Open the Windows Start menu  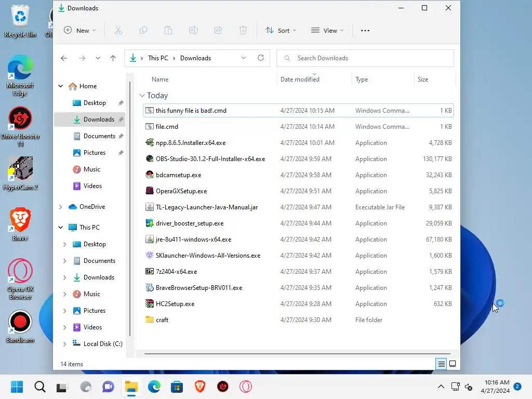click(x=17, y=387)
